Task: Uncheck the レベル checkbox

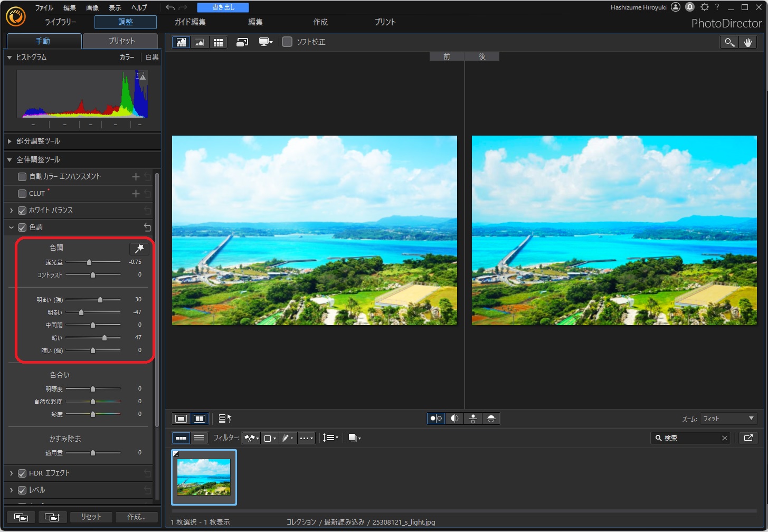Action: [22, 490]
